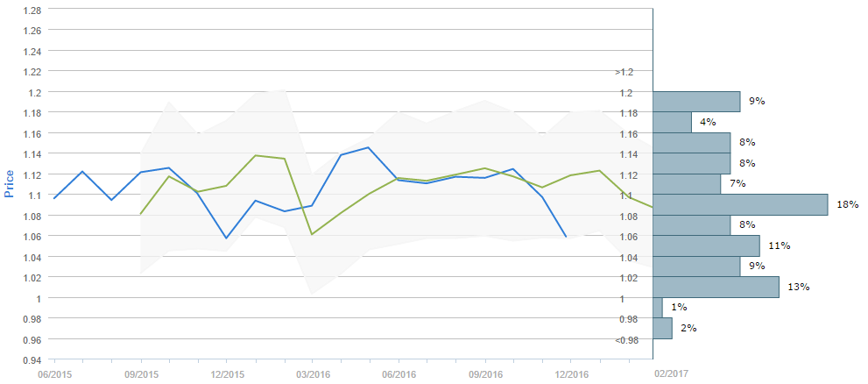This screenshot has width=868, height=384.
Task: Click the 7% distribution bar
Action: coord(687,183)
